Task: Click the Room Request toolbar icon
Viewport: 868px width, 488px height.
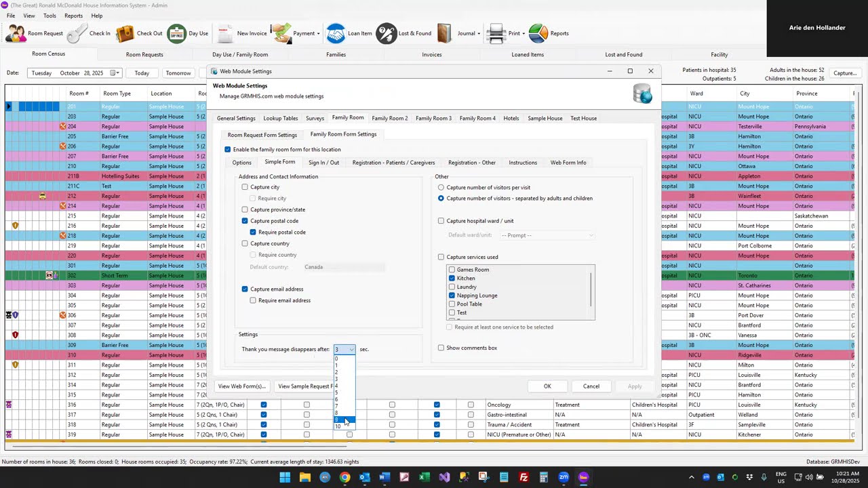Action: pos(16,33)
